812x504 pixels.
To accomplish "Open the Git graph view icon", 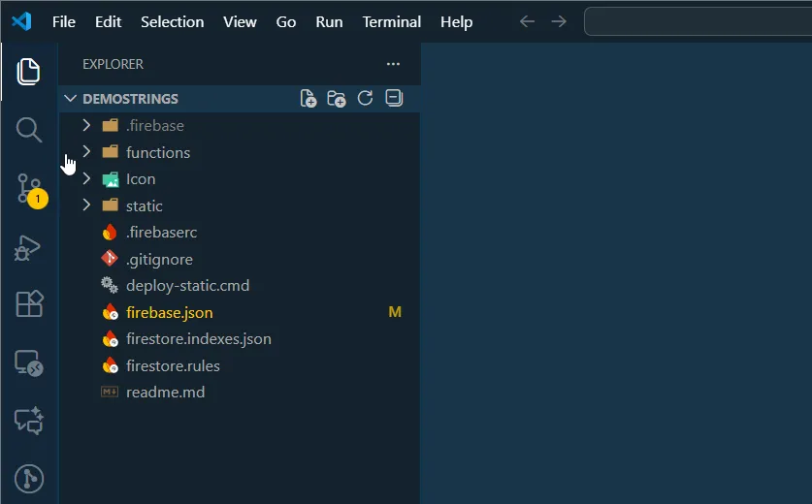I will 29,479.
